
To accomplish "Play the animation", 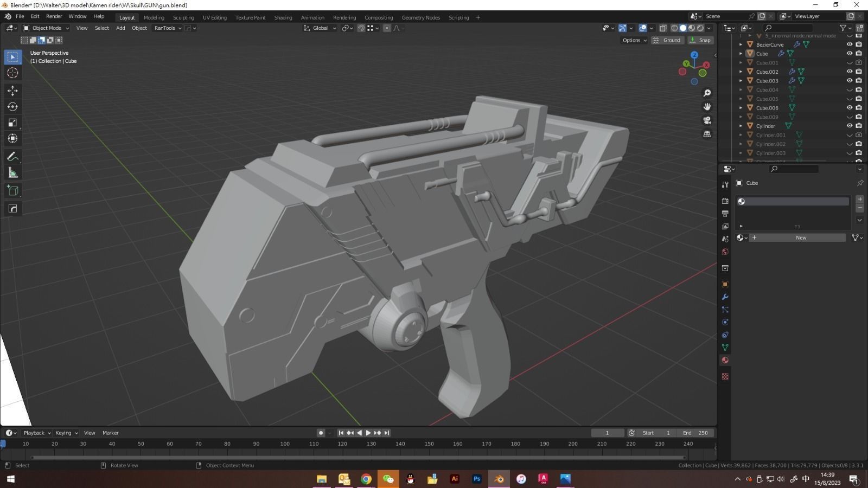I will pos(368,433).
